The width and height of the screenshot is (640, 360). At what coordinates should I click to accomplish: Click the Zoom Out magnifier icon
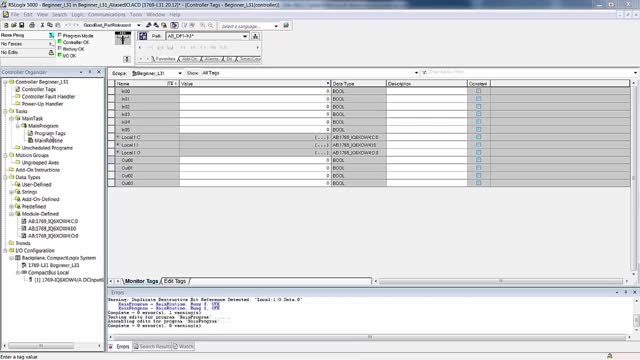pos(211,25)
